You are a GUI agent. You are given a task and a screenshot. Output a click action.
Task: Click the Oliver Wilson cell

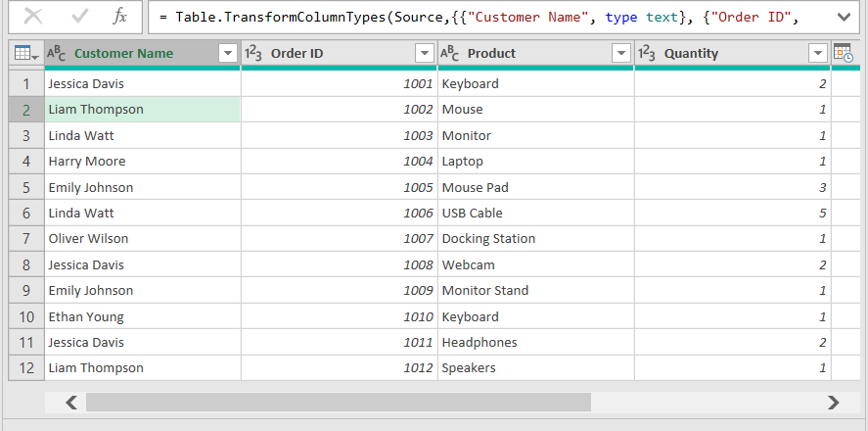click(143, 239)
